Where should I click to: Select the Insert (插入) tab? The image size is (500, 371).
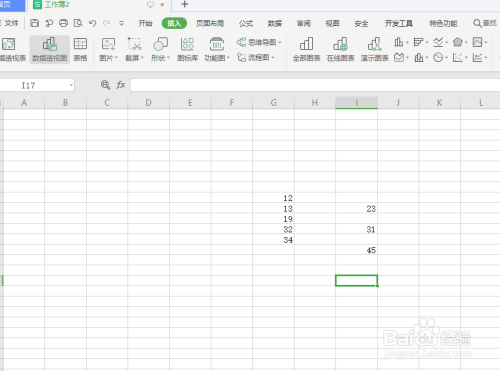[x=174, y=23]
